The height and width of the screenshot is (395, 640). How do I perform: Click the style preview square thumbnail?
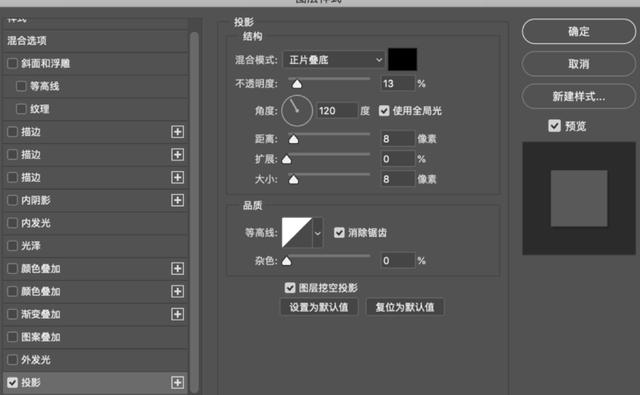579,198
